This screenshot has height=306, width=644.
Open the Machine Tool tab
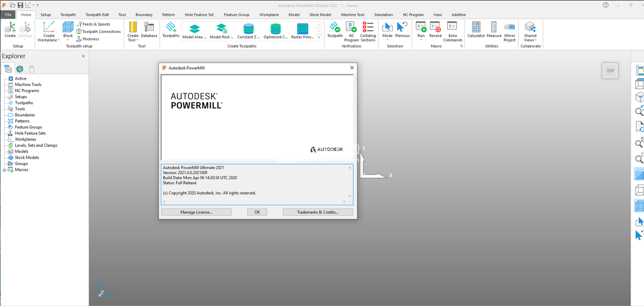(x=353, y=15)
